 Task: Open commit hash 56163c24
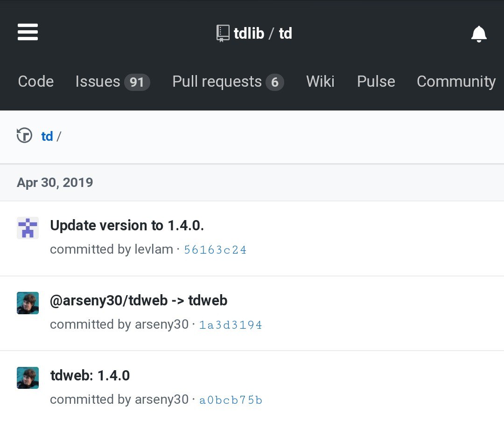pyautogui.click(x=215, y=250)
